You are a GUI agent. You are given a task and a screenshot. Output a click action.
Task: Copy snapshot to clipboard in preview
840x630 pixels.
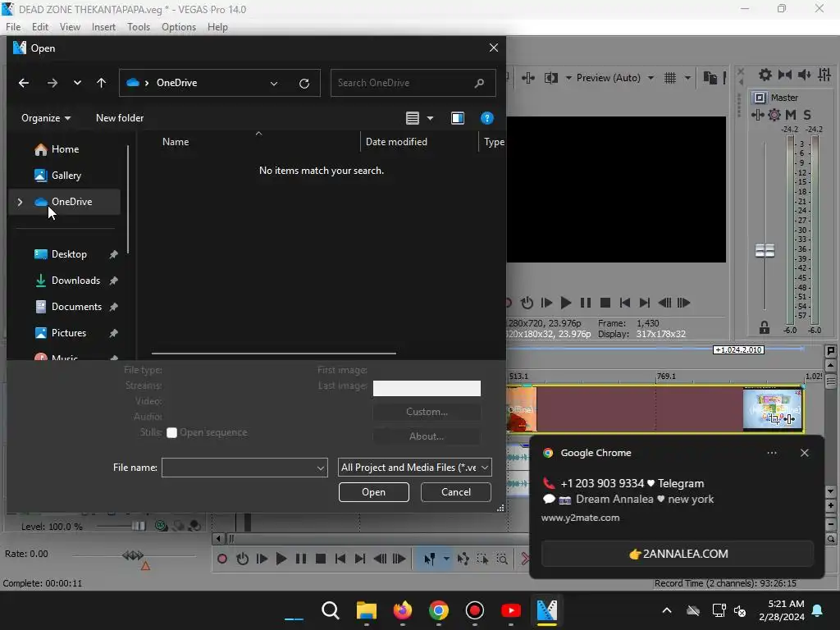(x=710, y=78)
